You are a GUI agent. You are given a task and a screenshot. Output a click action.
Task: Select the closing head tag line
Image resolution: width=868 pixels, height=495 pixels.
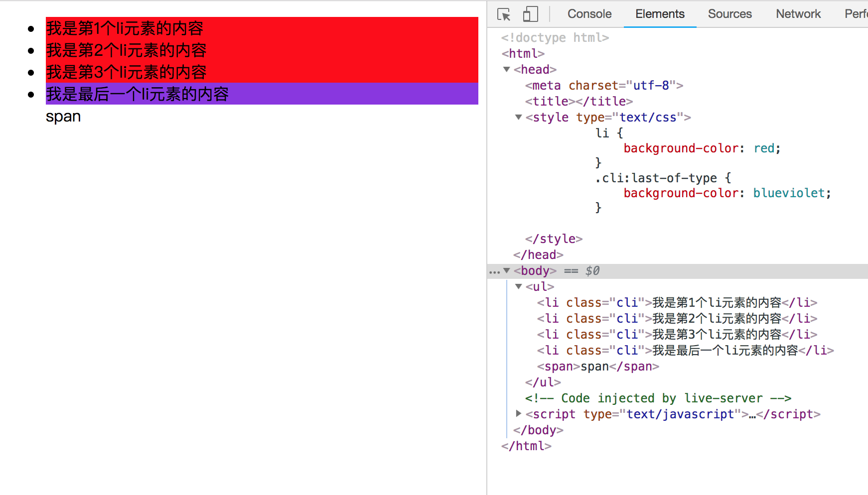tap(539, 255)
